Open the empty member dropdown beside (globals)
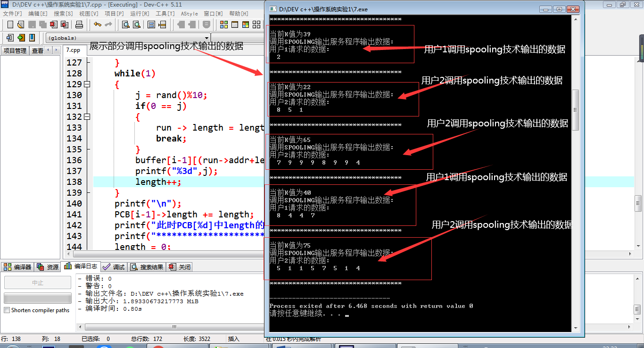 click(237, 38)
